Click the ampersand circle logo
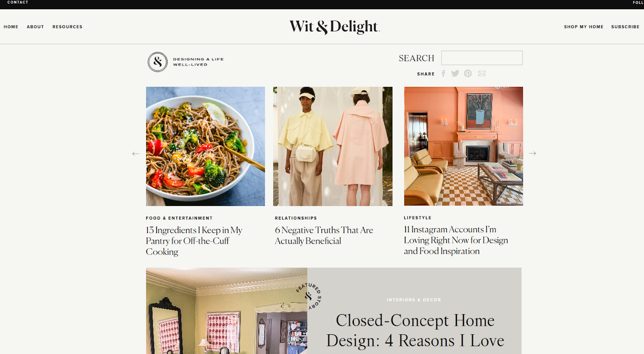Viewport: 644px width, 354px height. click(x=158, y=62)
